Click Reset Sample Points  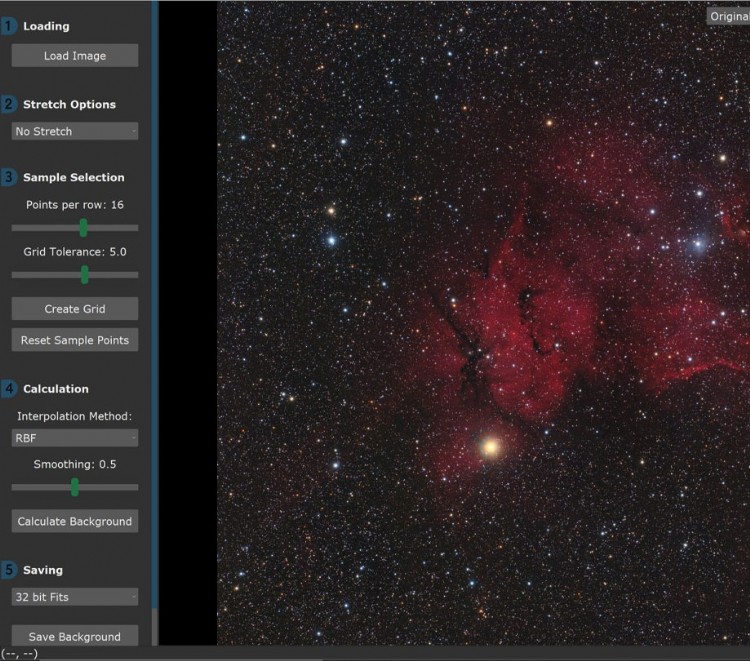[x=75, y=340]
